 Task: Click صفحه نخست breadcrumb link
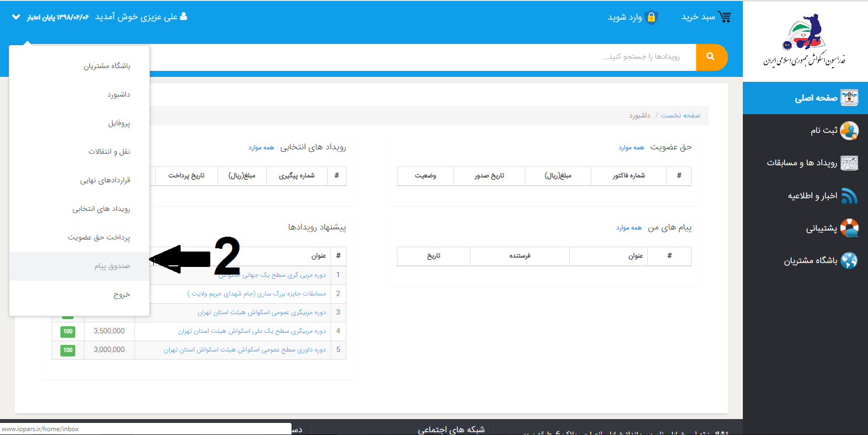(x=680, y=115)
